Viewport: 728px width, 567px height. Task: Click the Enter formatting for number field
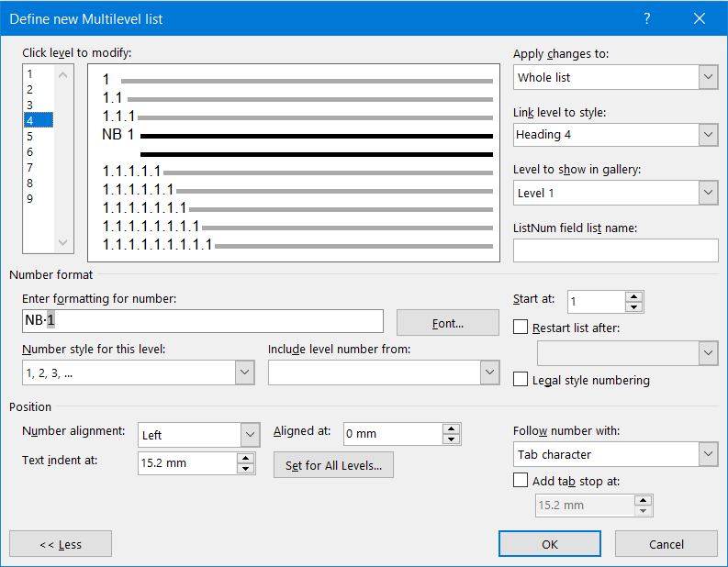pyautogui.click(x=203, y=321)
